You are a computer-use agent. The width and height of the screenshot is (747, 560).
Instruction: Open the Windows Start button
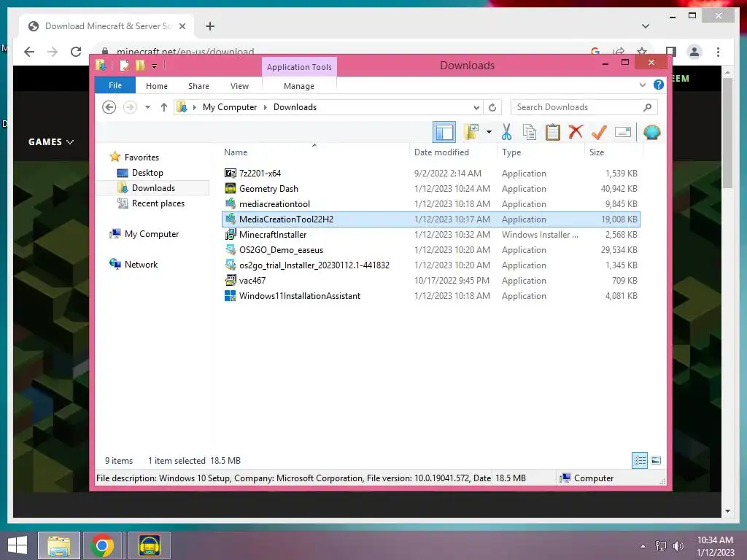[18, 545]
